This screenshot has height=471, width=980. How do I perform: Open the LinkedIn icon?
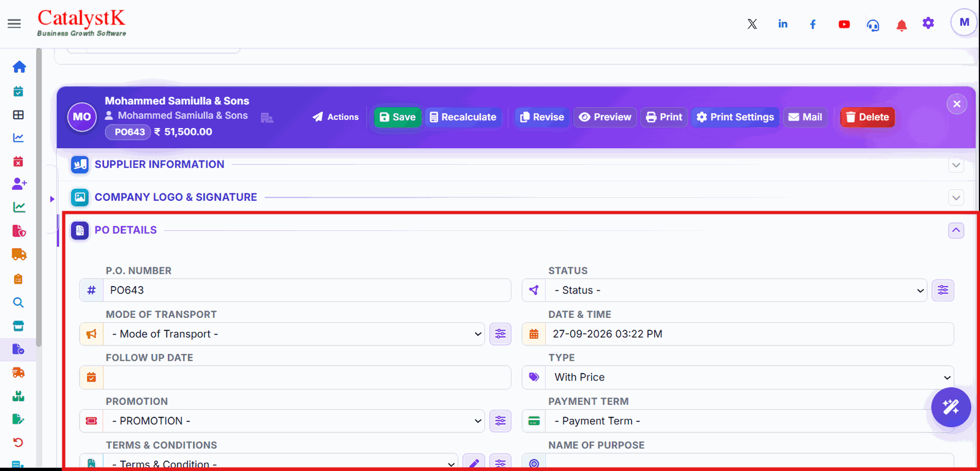click(783, 24)
